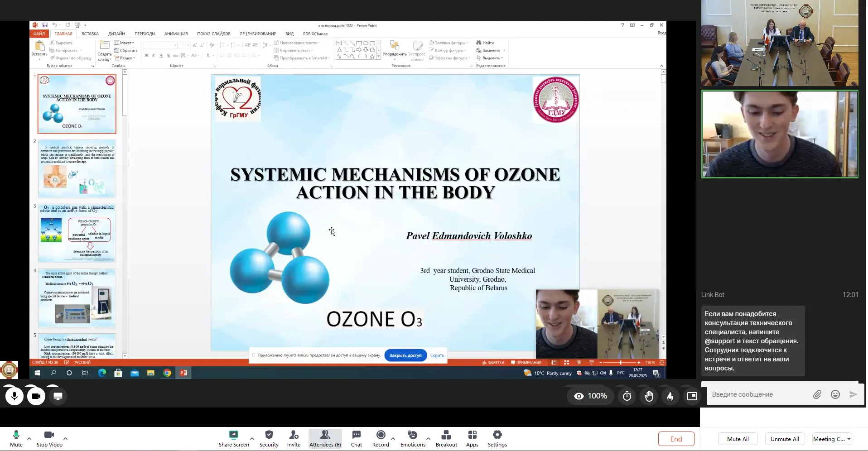Open the Security shield menu
Screen dimensions: 868x451
click(269, 438)
